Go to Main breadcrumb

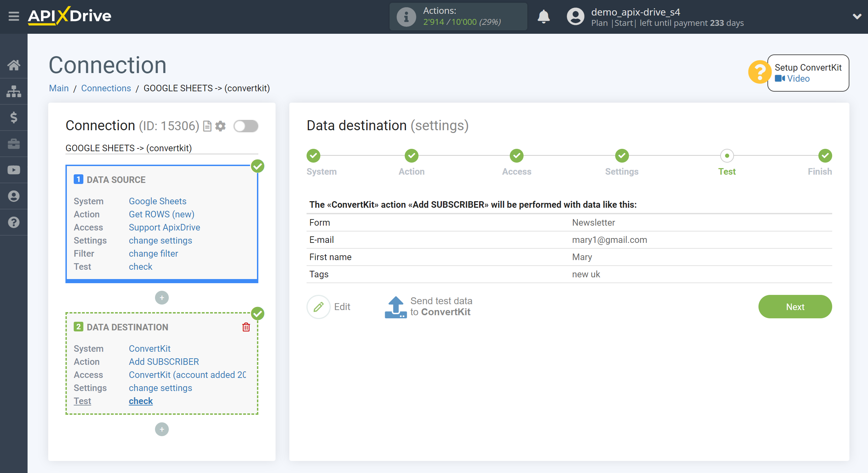click(x=59, y=88)
